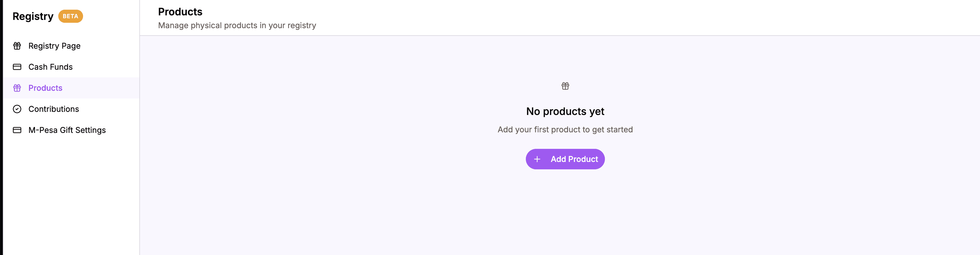This screenshot has height=255, width=980.
Task: Open the Registry Page section
Action: 54,46
